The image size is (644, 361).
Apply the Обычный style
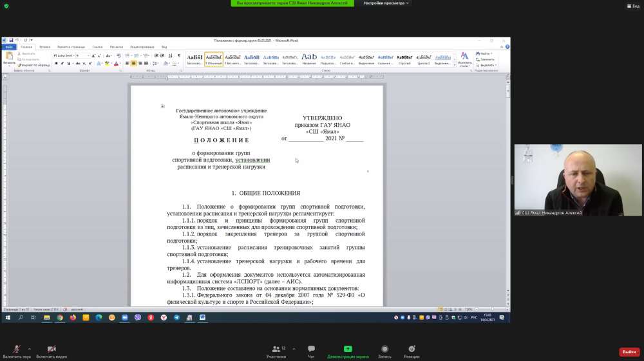[214, 59]
